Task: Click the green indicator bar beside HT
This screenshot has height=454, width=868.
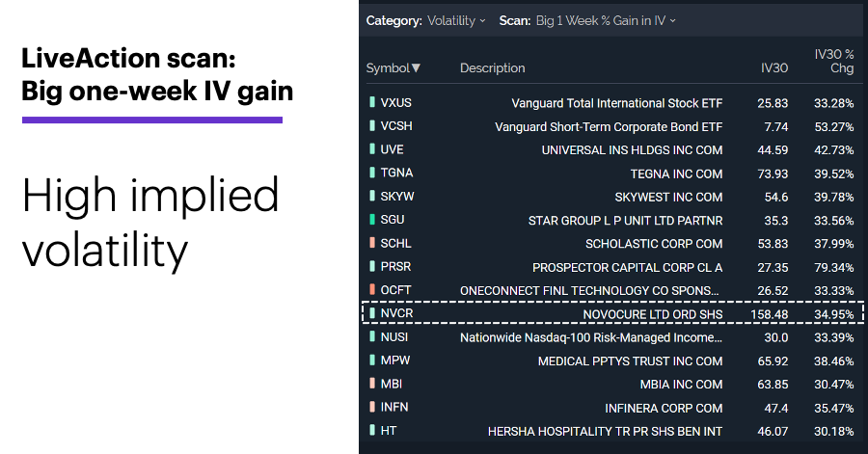Action: (372, 430)
